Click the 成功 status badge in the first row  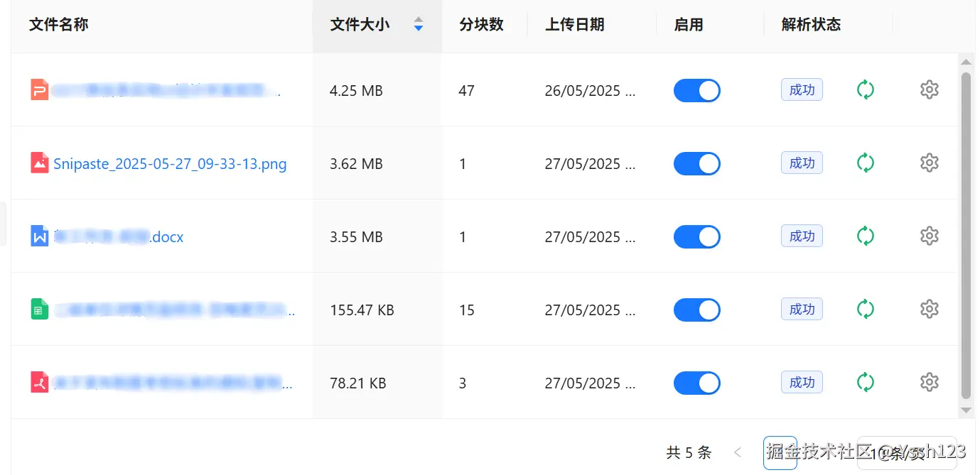(x=801, y=89)
